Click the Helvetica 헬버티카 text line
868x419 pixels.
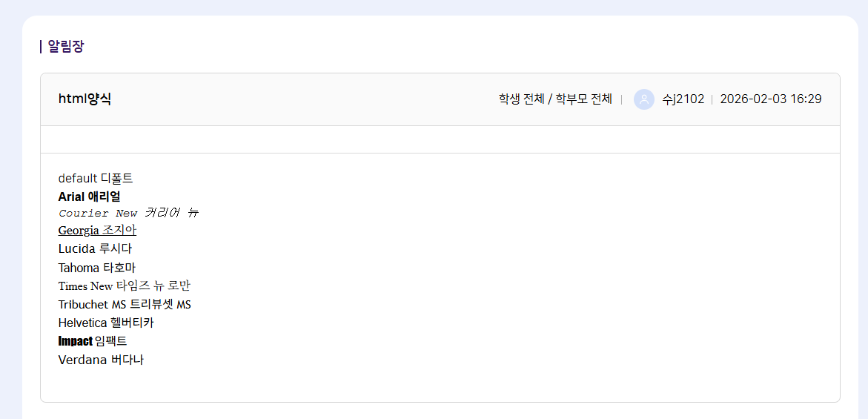coord(106,323)
